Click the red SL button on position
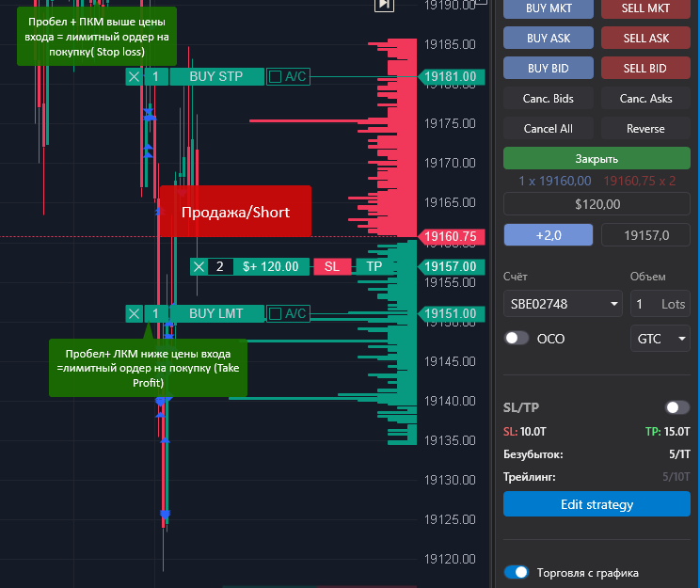 (x=332, y=266)
